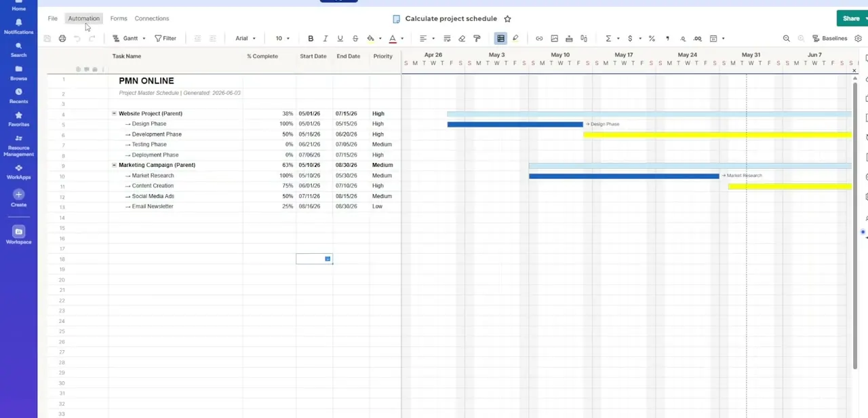The height and width of the screenshot is (418, 868).
Task: Click the % Complete column header
Action: (x=262, y=56)
